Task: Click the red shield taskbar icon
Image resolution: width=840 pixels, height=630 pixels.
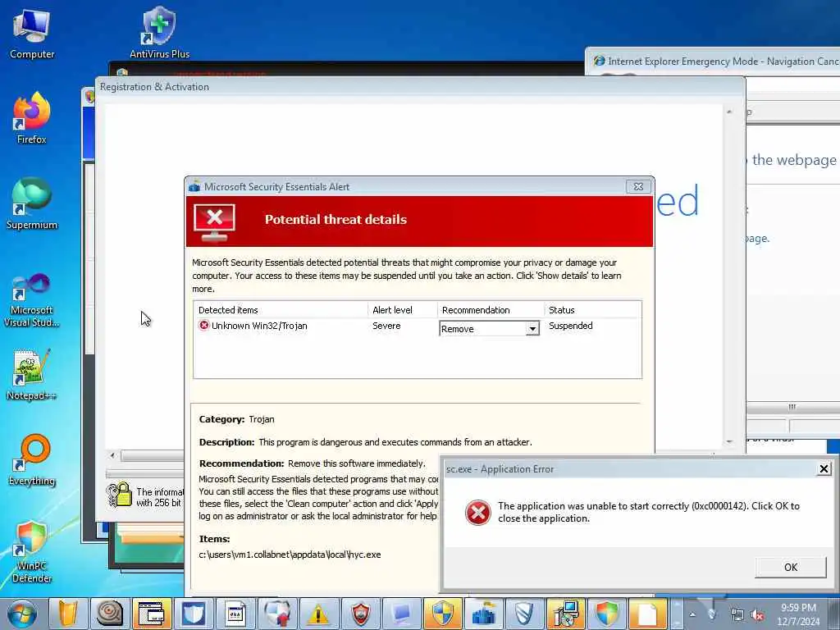Action: (x=360, y=614)
